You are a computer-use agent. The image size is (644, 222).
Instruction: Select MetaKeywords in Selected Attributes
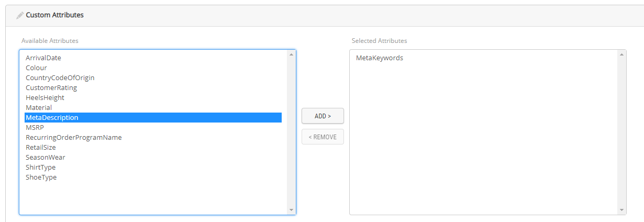pyautogui.click(x=380, y=58)
